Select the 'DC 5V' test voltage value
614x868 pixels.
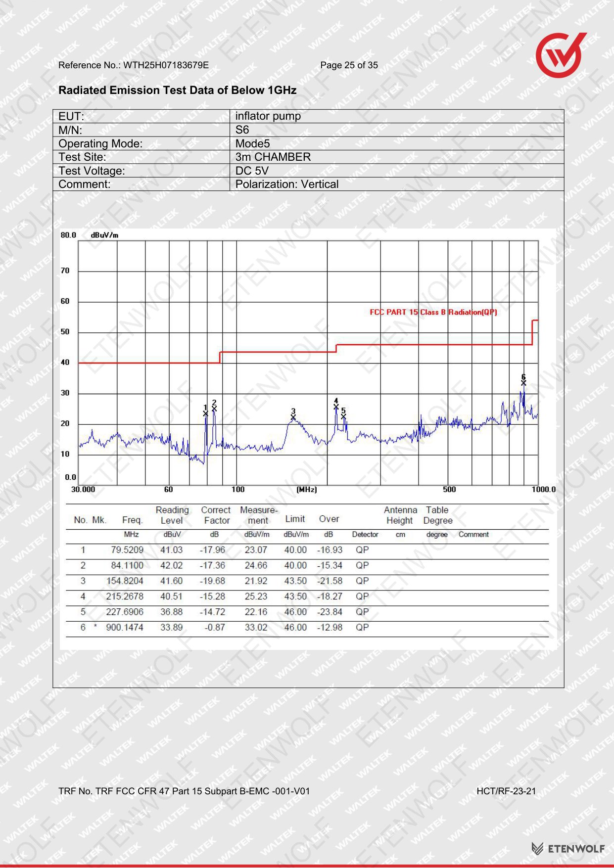[251, 171]
